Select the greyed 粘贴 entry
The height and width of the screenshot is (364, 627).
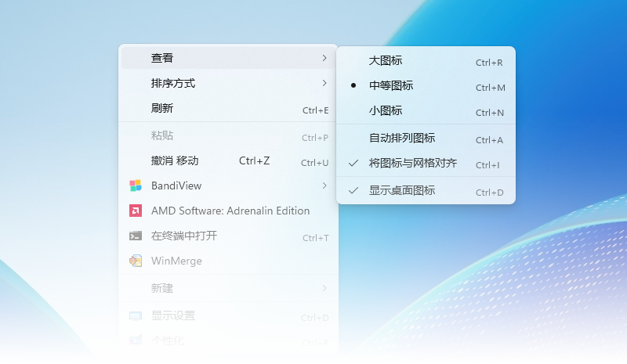(228, 135)
